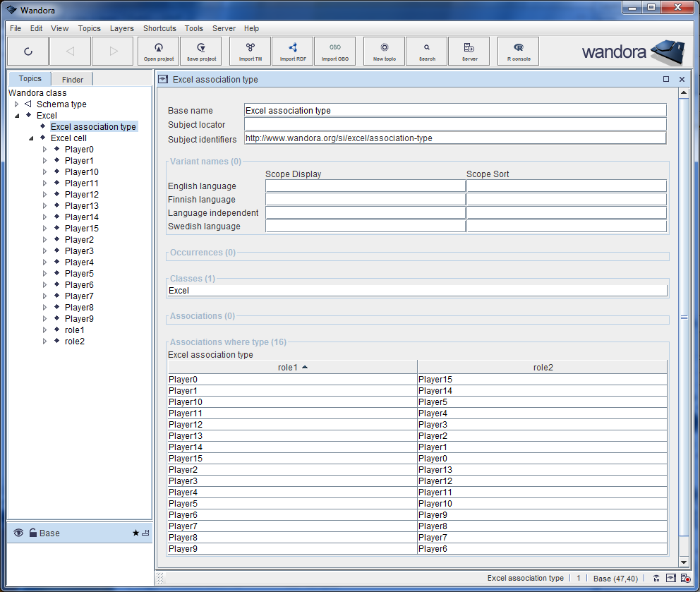Import an OBO file
The width and height of the screenshot is (700, 592).
pos(334,51)
